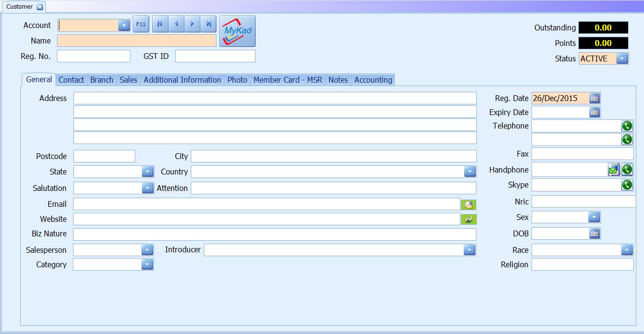Open the Sales tab
Image resolution: width=644 pixels, height=334 pixels.
tap(129, 80)
